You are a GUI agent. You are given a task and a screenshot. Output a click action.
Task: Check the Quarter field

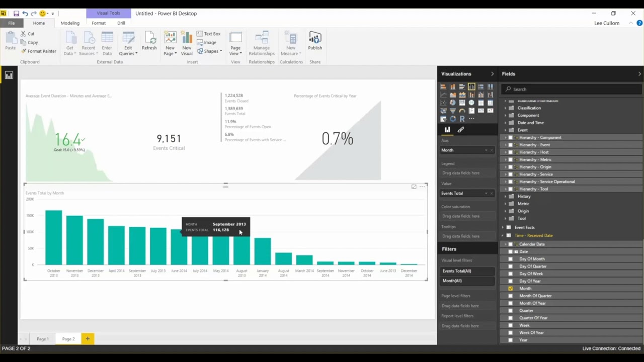pos(511,311)
